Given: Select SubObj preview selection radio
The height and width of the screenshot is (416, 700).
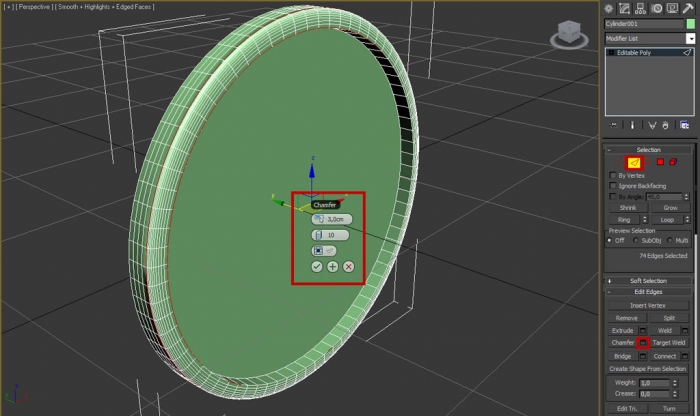Looking at the screenshot, I should (x=635, y=240).
